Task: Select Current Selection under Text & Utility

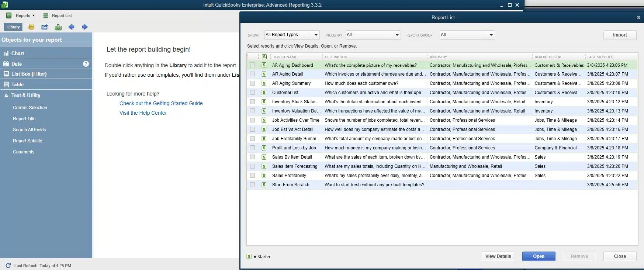Action: tap(30, 108)
